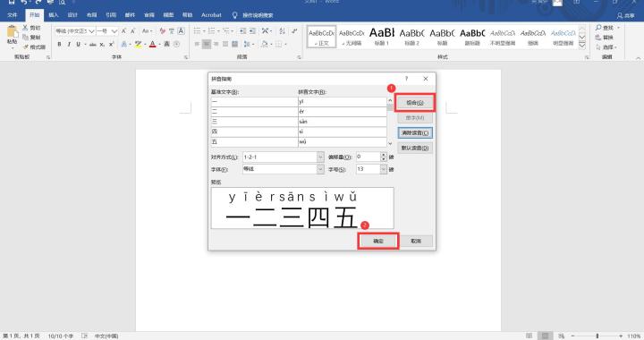Image resolution: width=644 pixels, height=340 pixels.
Task: Expand the alignment dropdown showing 1-2-1
Action: coord(320,157)
